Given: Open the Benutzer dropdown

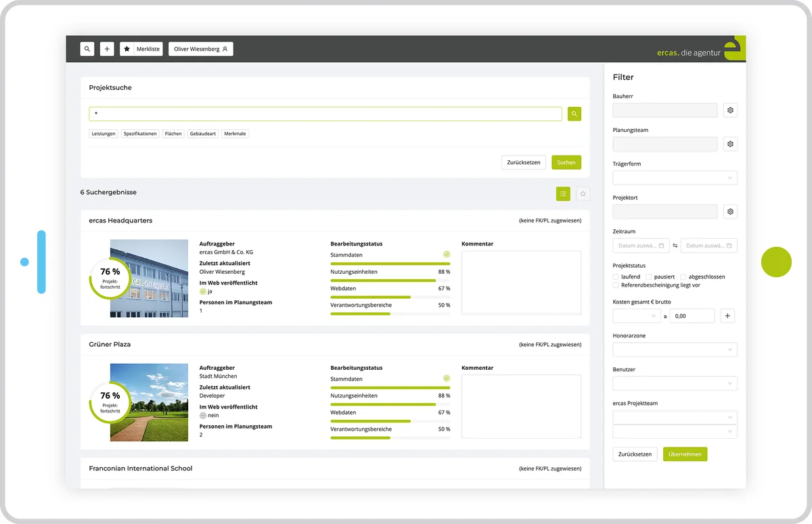Looking at the screenshot, I should click(675, 383).
